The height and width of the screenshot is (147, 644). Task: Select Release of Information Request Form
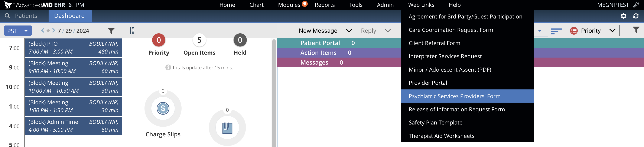[467, 109]
